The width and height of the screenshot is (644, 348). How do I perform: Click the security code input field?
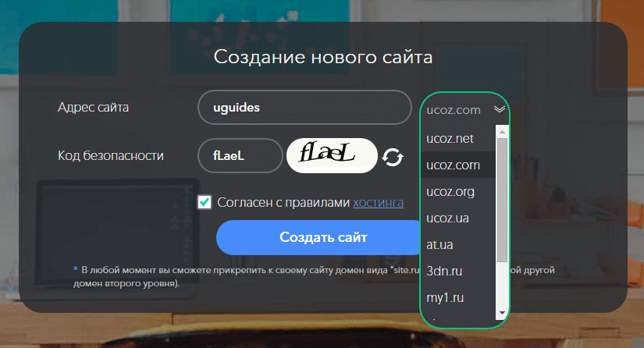[x=240, y=155]
